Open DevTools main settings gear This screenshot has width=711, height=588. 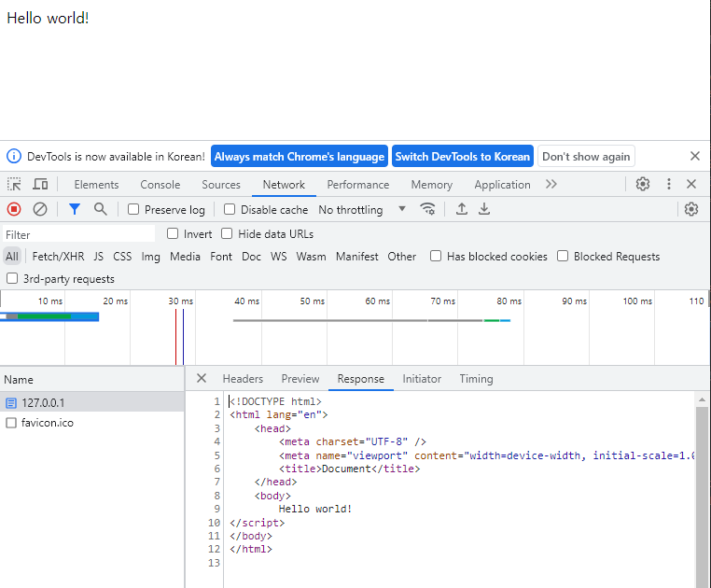[643, 184]
